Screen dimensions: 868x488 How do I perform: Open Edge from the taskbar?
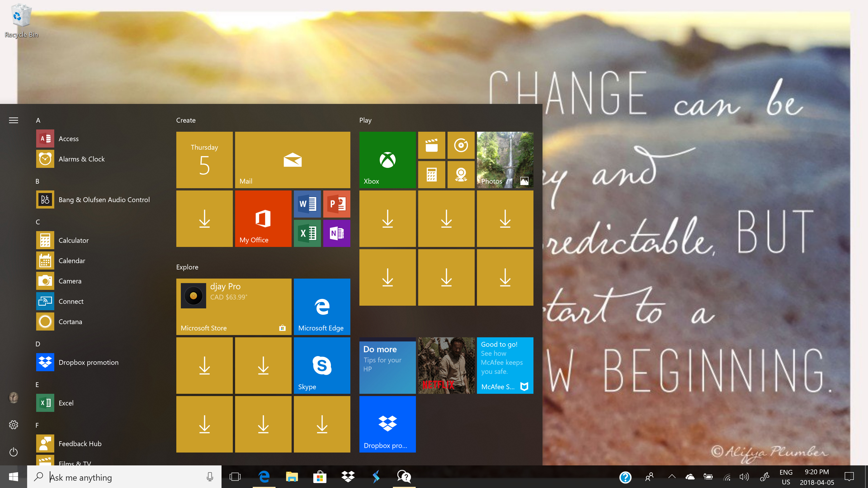tap(264, 477)
